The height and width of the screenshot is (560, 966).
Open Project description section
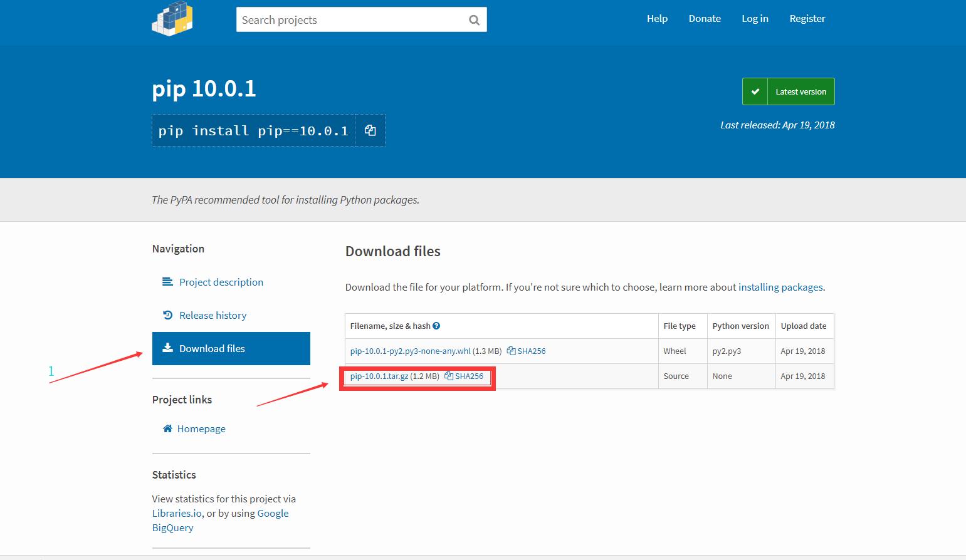(x=221, y=282)
